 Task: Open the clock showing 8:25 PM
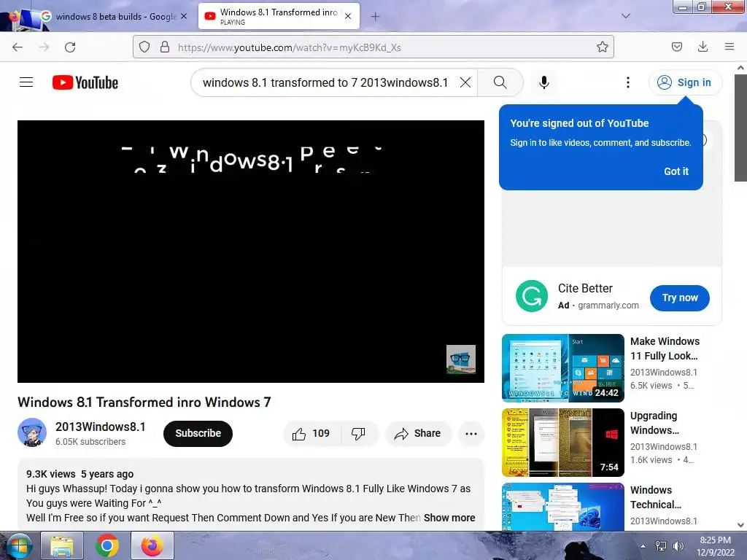(x=716, y=545)
